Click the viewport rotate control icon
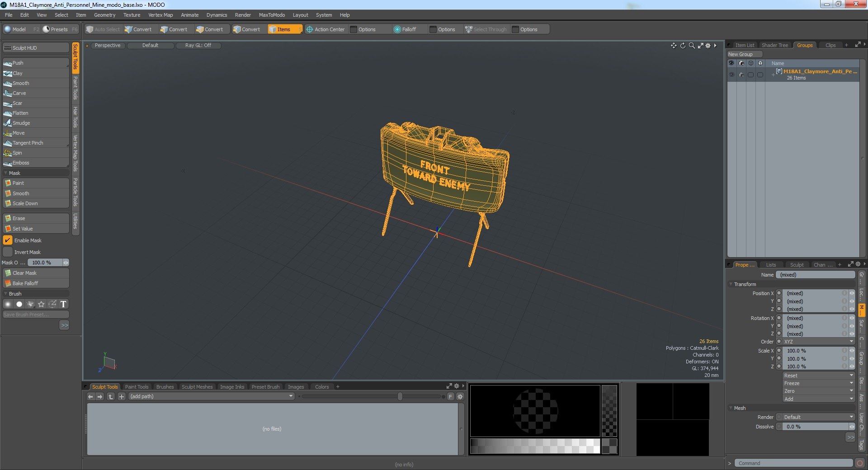This screenshot has height=470, width=868. point(683,46)
